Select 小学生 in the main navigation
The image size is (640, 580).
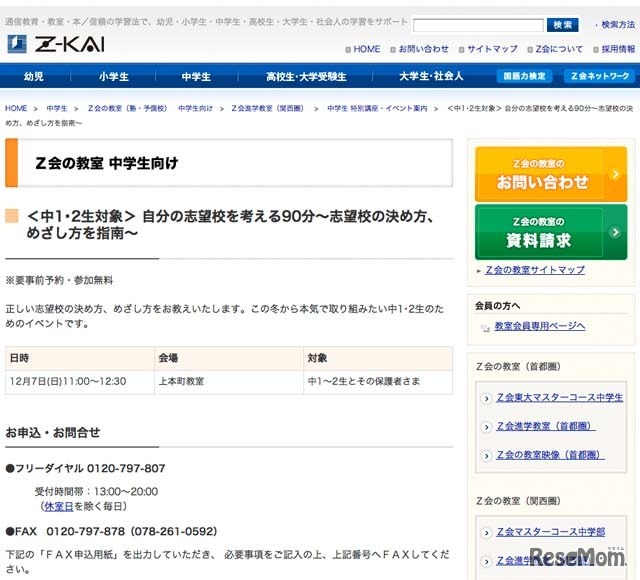click(x=113, y=76)
